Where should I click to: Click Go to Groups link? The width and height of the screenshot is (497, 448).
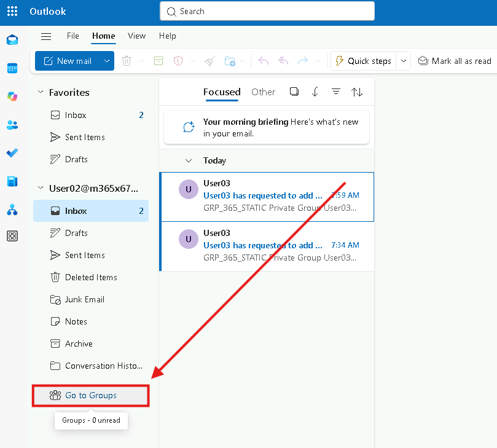pyautogui.click(x=91, y=396)
